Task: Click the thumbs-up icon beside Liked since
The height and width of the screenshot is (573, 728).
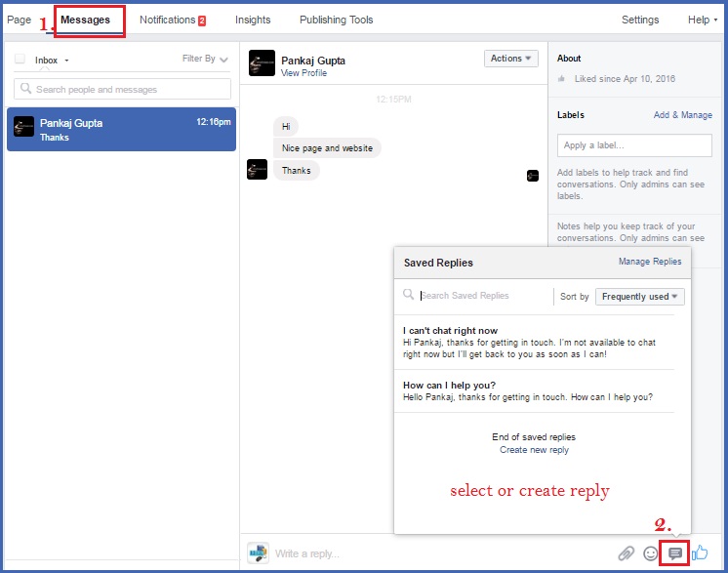Action: click(561, 79)
